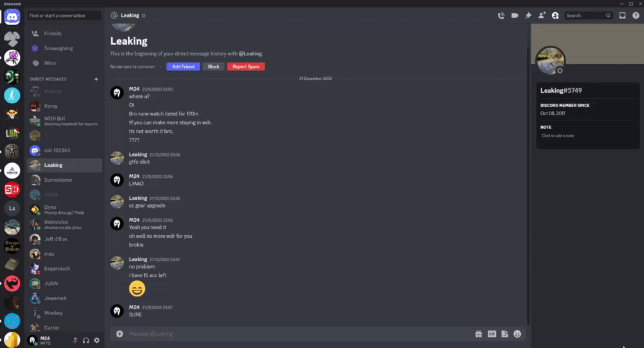Image resolution: width=644 pixels, height=348 pixels.
Task: Open DM with Carter
Action: pyautogui.click(x=64, y=327)
